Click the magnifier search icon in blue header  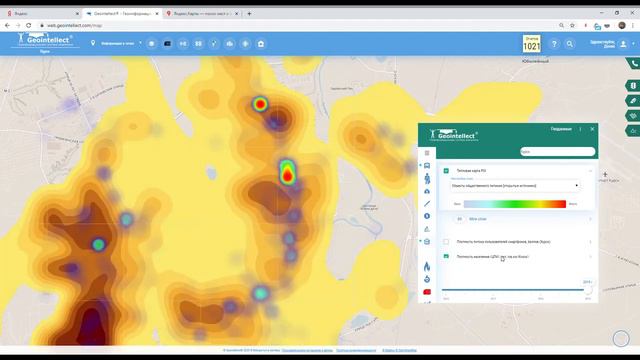click(570, 44)
